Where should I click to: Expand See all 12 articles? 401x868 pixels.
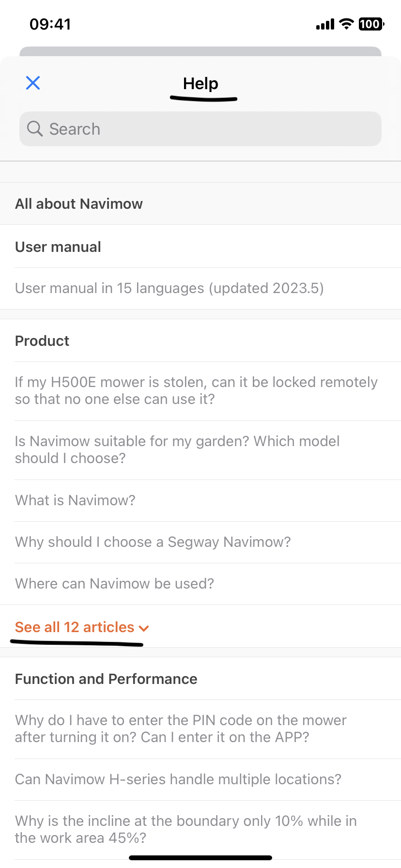(x=75, y=627)
